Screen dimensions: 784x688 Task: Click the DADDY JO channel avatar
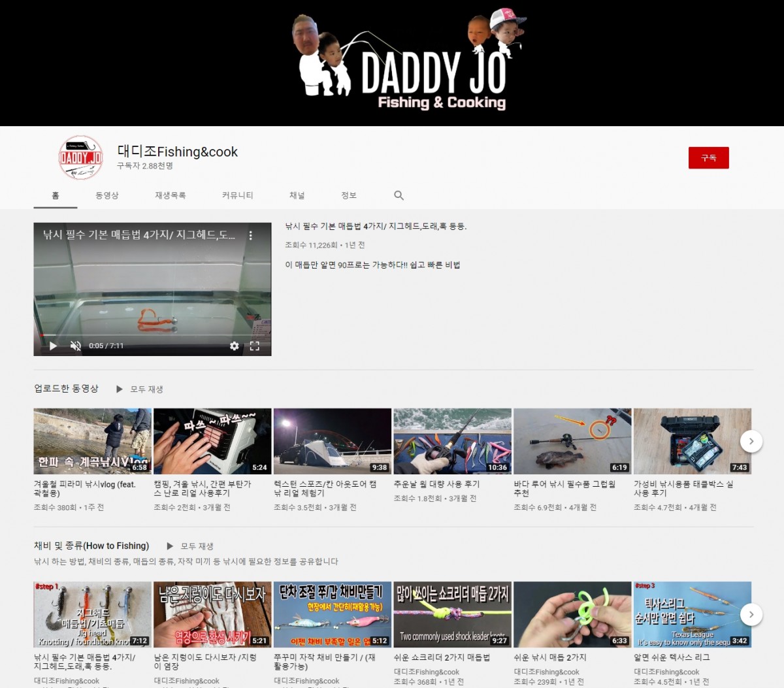81,157
